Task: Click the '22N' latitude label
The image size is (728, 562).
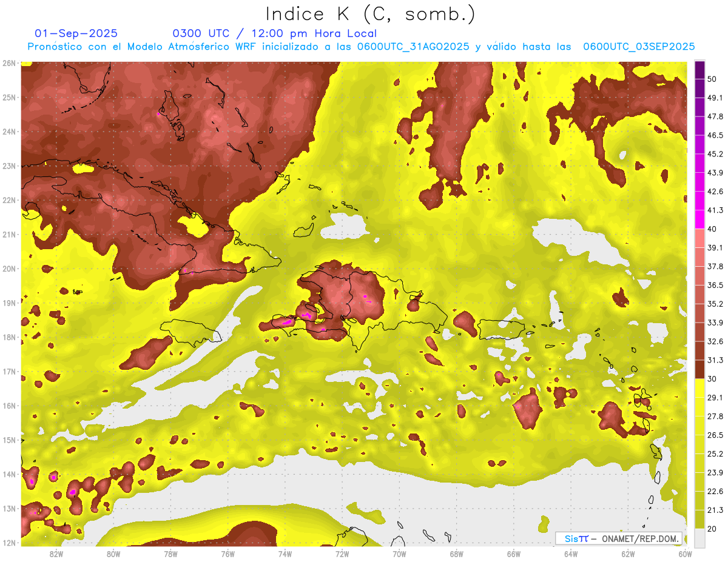Action: [x=9, y=200]
